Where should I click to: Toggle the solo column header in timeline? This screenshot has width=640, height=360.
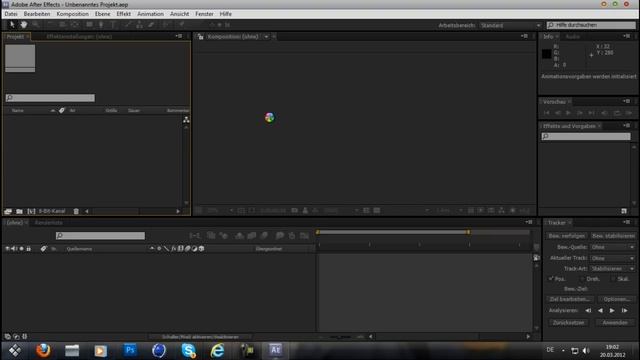22,249
